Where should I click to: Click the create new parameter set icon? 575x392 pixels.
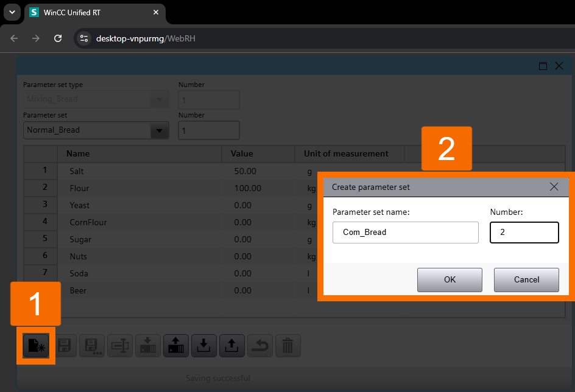click(36, 346)
